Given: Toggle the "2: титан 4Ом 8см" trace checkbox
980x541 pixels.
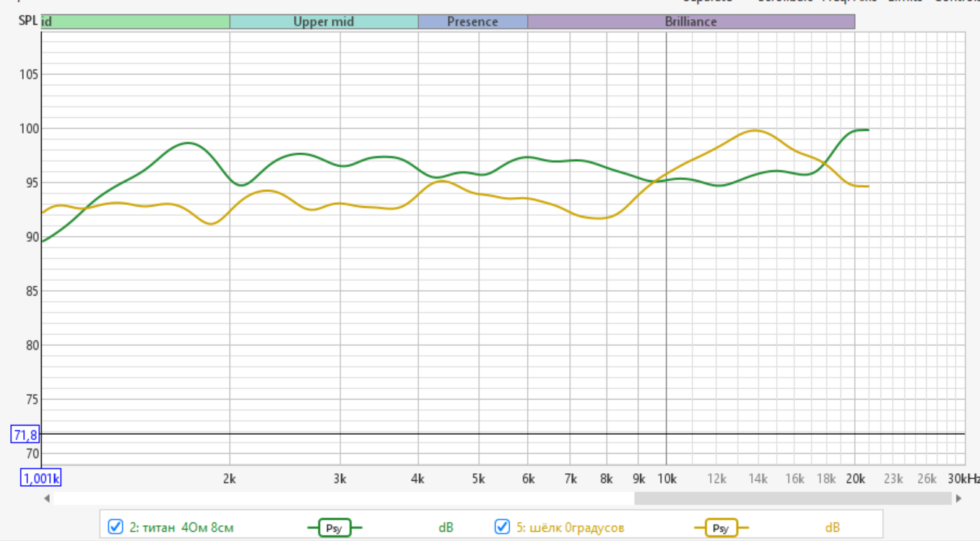Looking at the screenshot, I should pos(116,527).
